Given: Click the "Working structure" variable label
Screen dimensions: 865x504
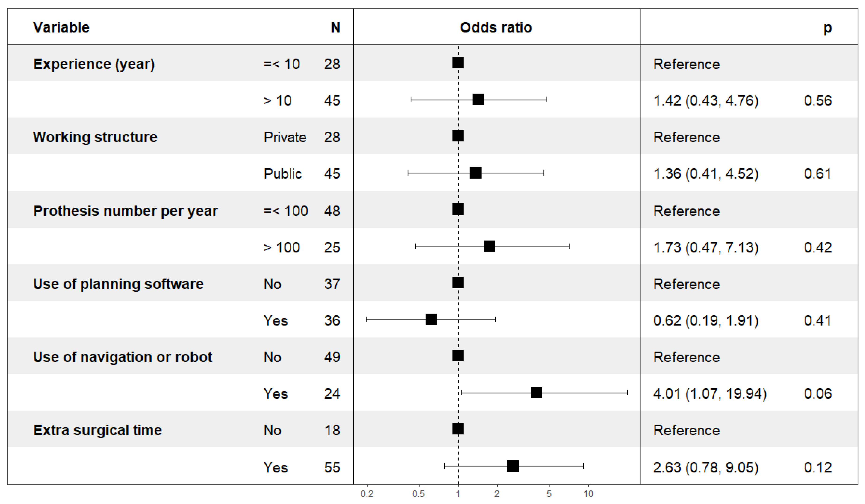Looking at the screenshot, I should (x=95, y=137).
